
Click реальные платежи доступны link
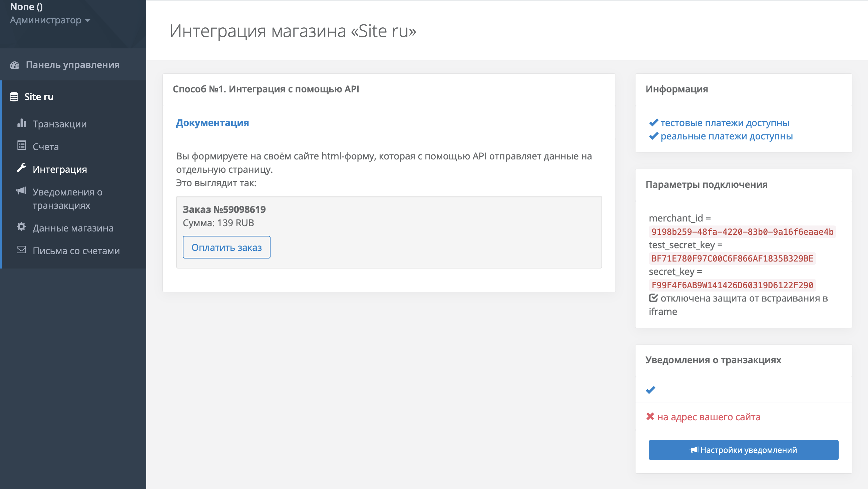click(x=727, y=136)
